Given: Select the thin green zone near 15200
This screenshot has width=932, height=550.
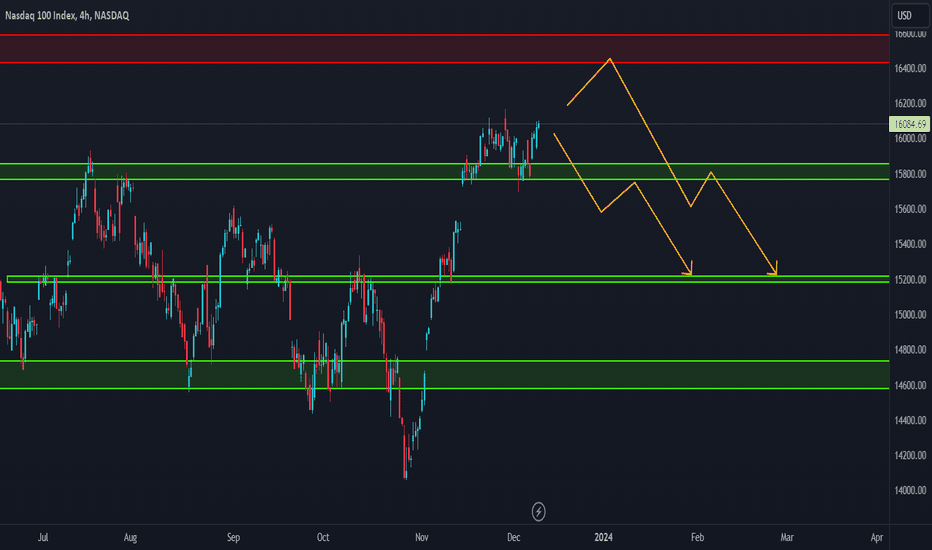Looking at the screenshot, I should [x=448, y=278].
